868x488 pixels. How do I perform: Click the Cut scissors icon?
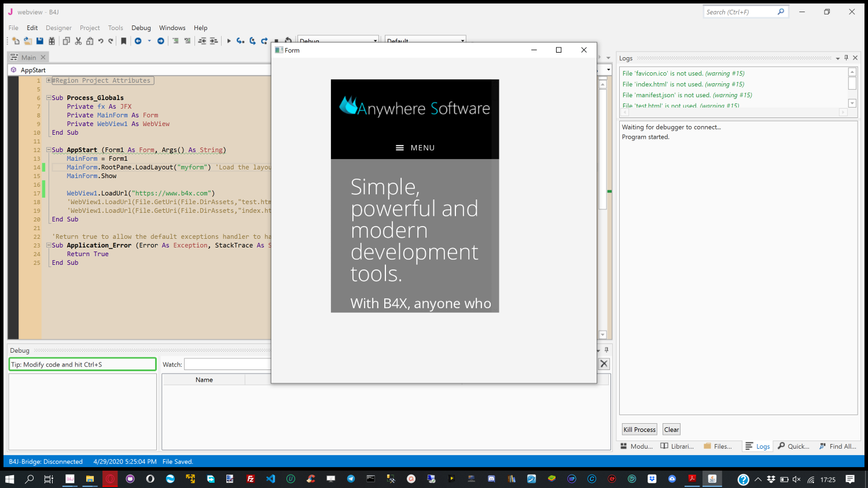click(78, 41)
